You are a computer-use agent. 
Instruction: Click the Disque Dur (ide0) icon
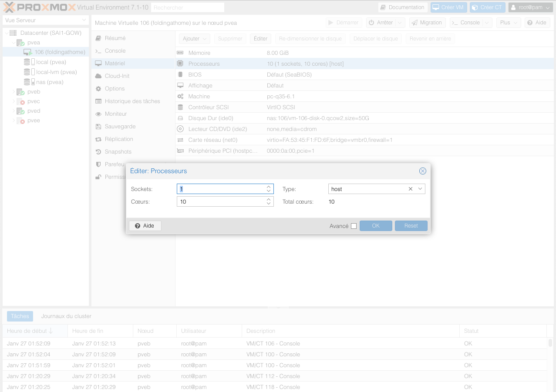(x=180, y=118)
